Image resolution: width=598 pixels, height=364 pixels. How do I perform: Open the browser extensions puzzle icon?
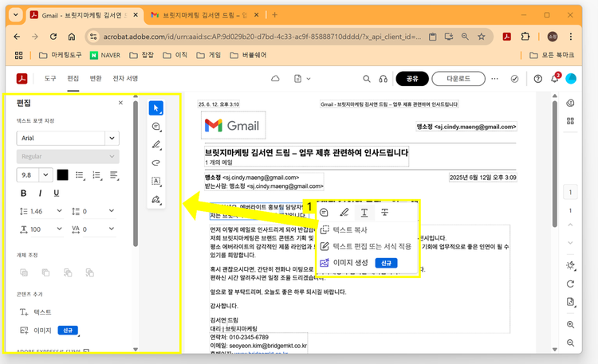pyautogui.click(x=525, y=37)
